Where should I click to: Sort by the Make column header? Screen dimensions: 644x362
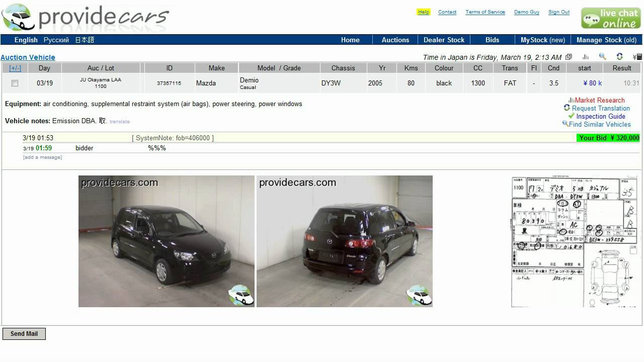click(217, 68)
